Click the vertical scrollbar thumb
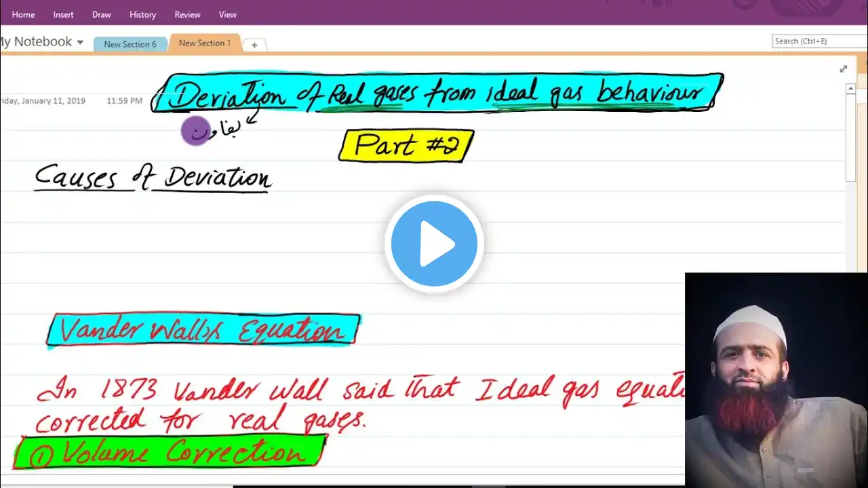 click(x=851, y=138)
